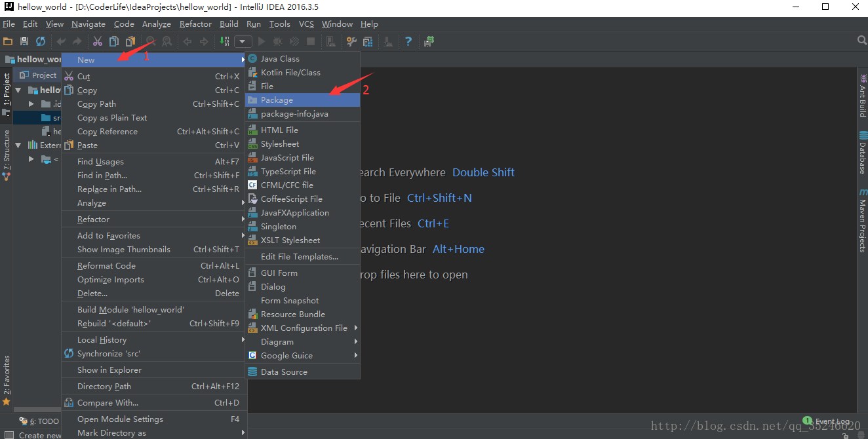Select Package in the New submenu
The image size is (868, 439).
click(x=303, y=100)
